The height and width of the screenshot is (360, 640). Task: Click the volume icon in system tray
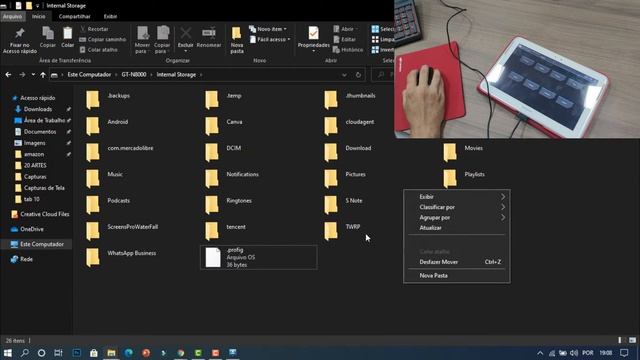tap(574, 353)
